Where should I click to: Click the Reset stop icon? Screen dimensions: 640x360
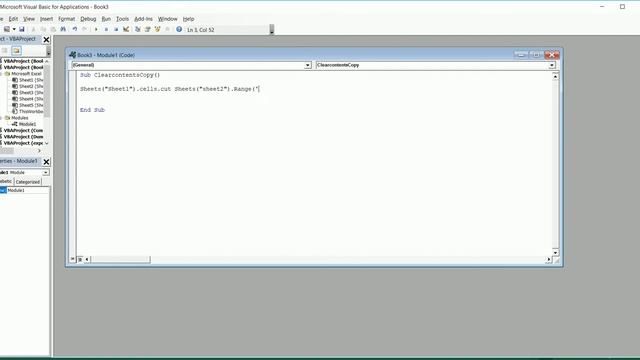pos(116,29)
